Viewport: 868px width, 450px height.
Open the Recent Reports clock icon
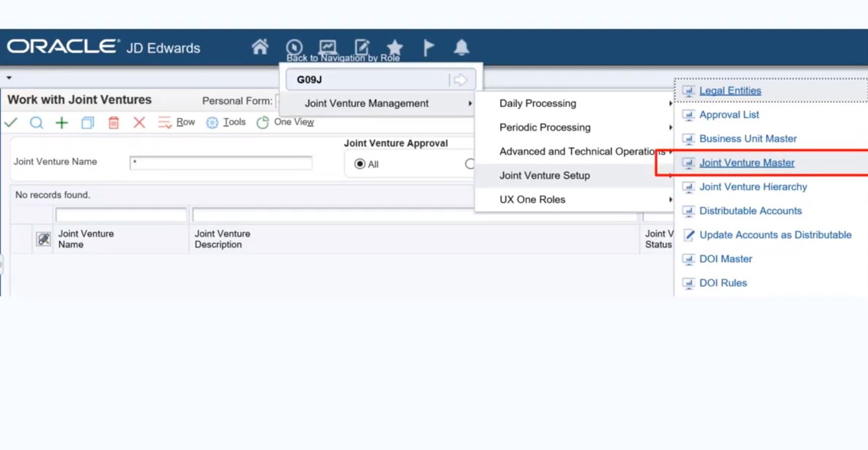pyautogui.click(x=294, y=47)
